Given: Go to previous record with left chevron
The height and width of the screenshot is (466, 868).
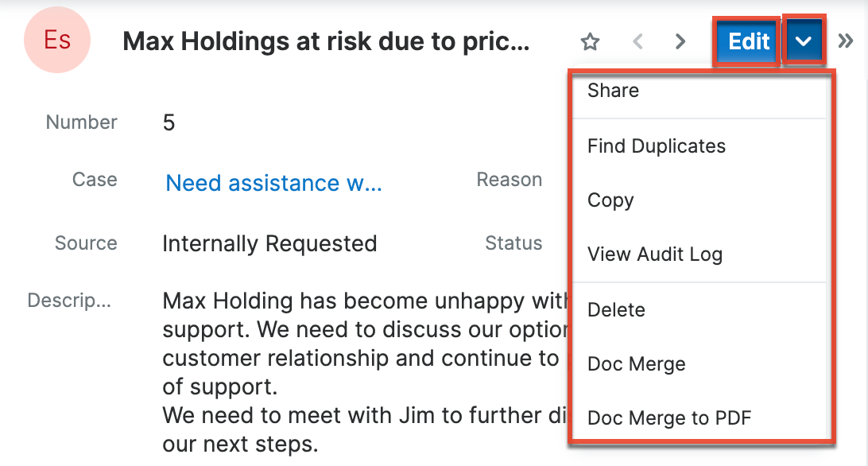Looking at the screenshot, I should (x=637, y=41).
